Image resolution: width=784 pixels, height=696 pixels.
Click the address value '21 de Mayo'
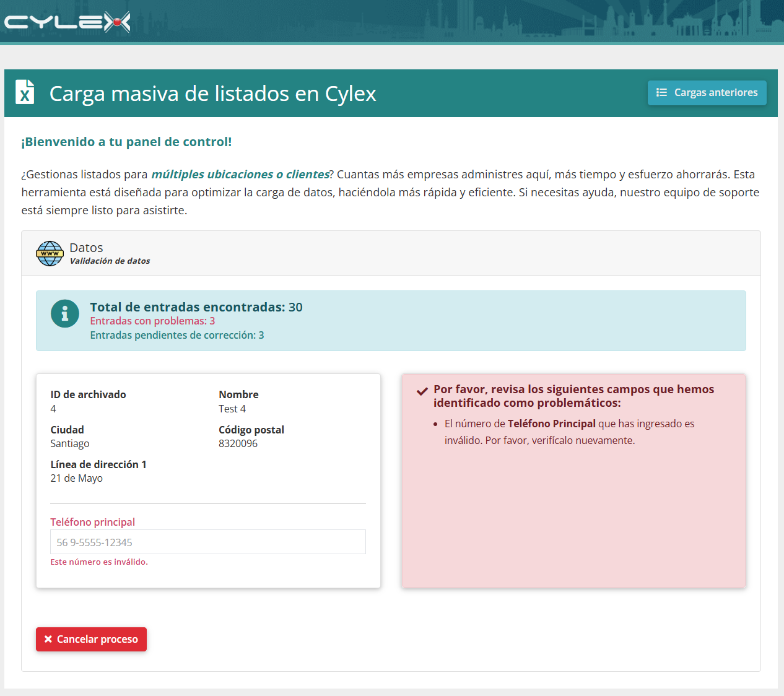pyautogui.click(x=77, y=478)
